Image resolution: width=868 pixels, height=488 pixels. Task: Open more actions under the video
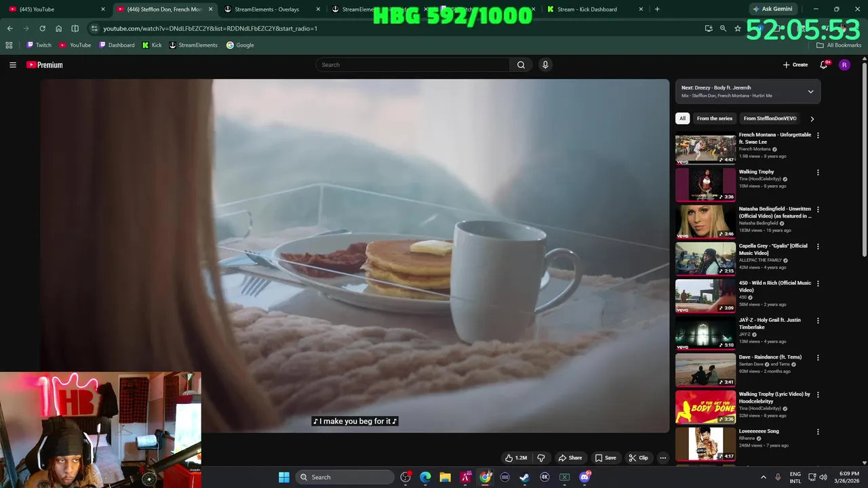tap(663, 458)
